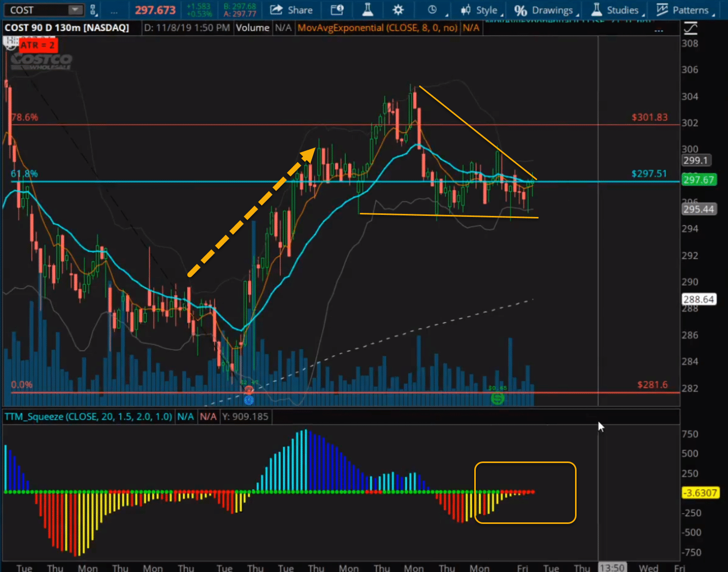Click the 299.1 price axis bubble
The width and height of the screenshot is (728, 572).
click(x=696, y=160)
